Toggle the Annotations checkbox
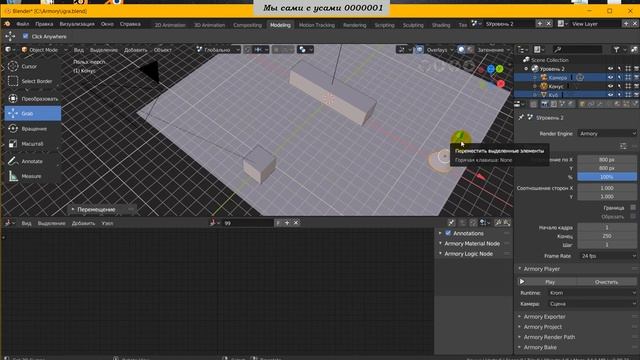Viewport: 640px width, 360px height. tap(448, 233)
